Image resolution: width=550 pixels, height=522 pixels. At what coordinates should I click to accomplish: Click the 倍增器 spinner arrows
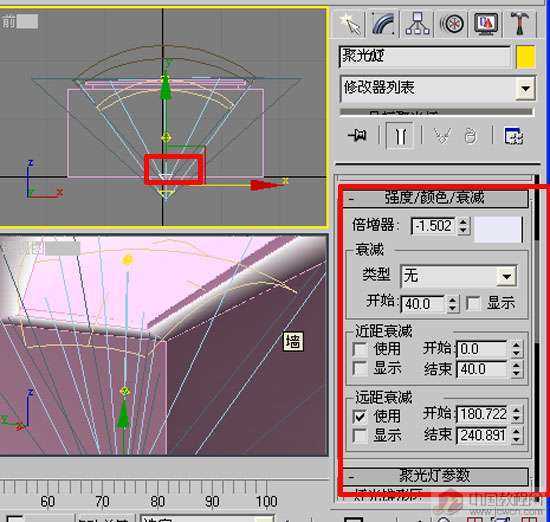[x=463, y=226]
